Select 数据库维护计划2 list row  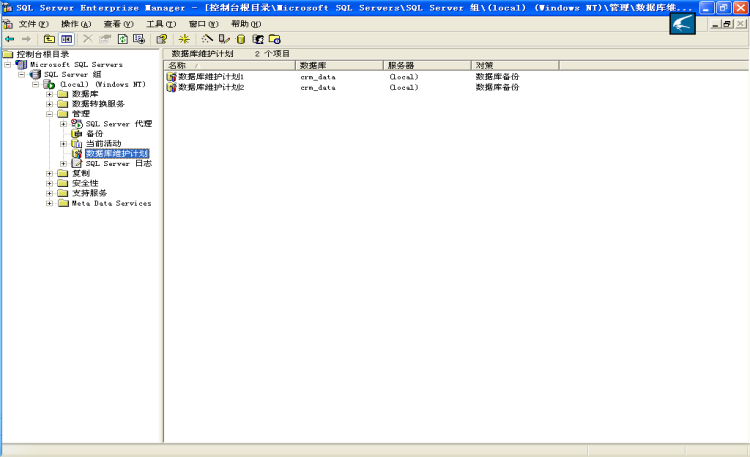(x=211, y=87)
